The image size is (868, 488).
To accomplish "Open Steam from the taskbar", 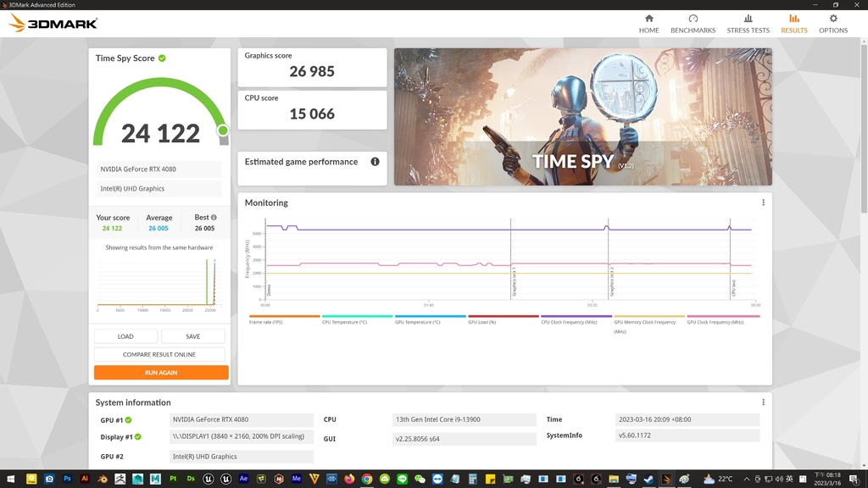I will pyautogui.click(x=648, y=480).
